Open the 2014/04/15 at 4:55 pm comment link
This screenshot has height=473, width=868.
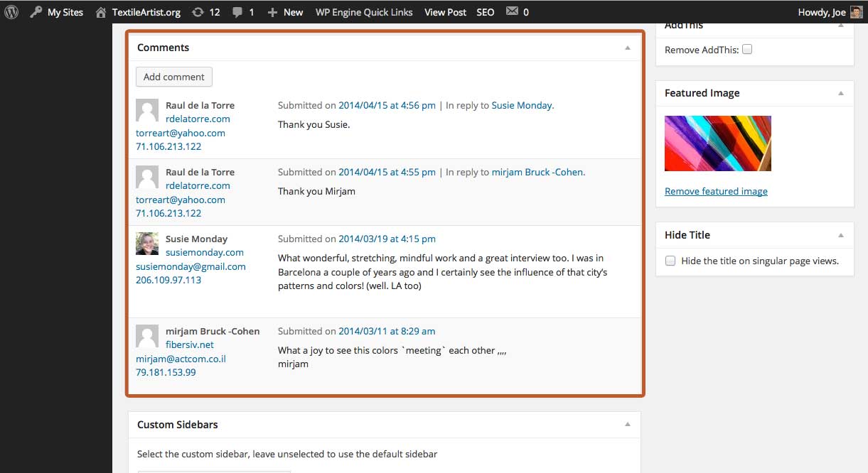click(x=387, y=172)
